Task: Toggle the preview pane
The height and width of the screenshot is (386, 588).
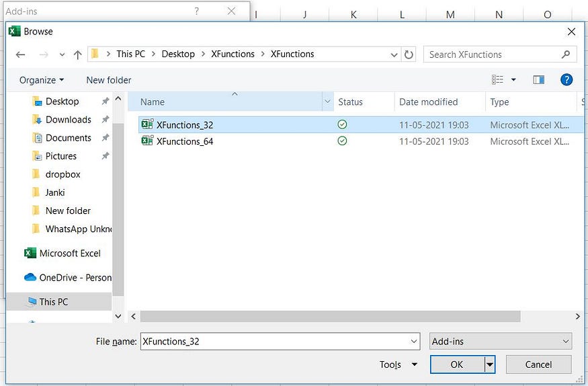Action: pyautogui.click(x=538, y=79)
